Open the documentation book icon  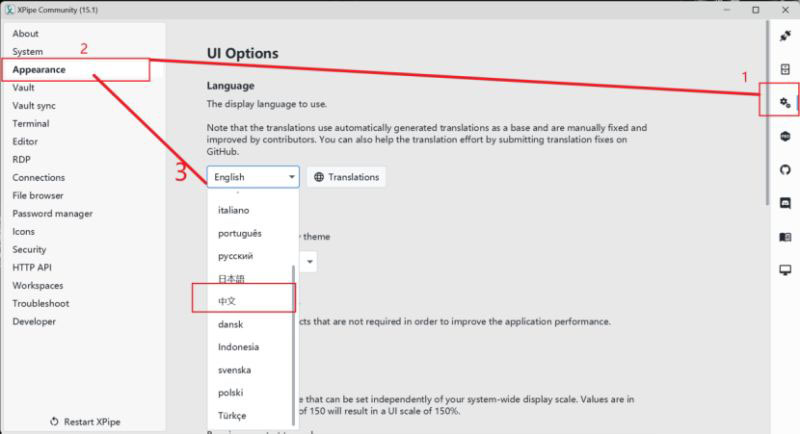tap(785, 237)
